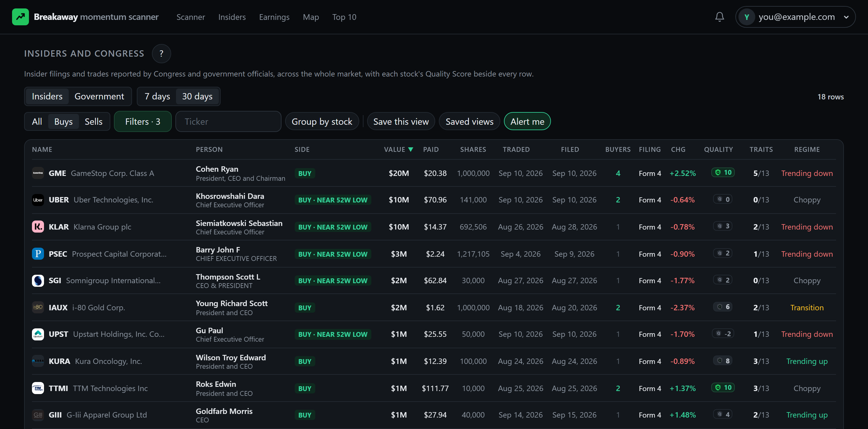Show All trade sides

[x=37, y=122]
